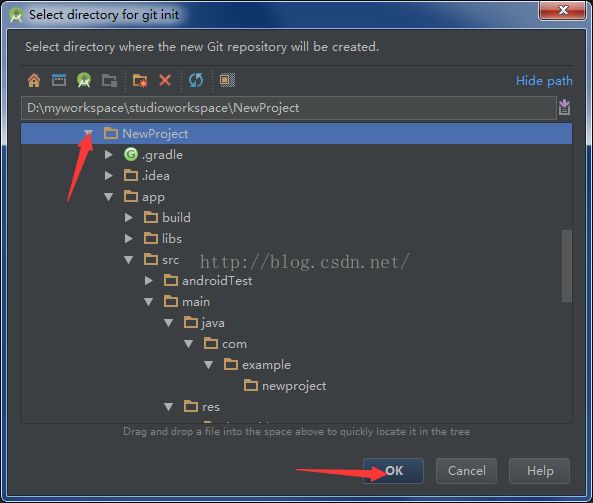The width and height of the screenshot is (593, 503).
Task: Collapse the src folder
Action: (x=129, y=260)
